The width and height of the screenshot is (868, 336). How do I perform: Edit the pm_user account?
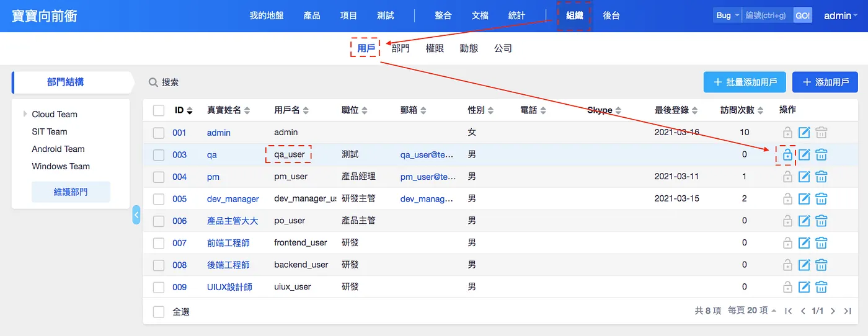(804, 177)
